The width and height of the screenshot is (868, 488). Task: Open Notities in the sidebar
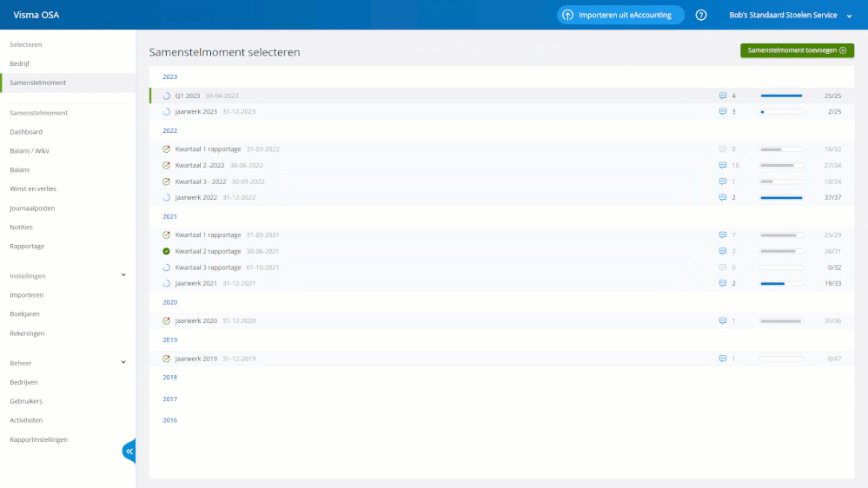click(21, 227)
